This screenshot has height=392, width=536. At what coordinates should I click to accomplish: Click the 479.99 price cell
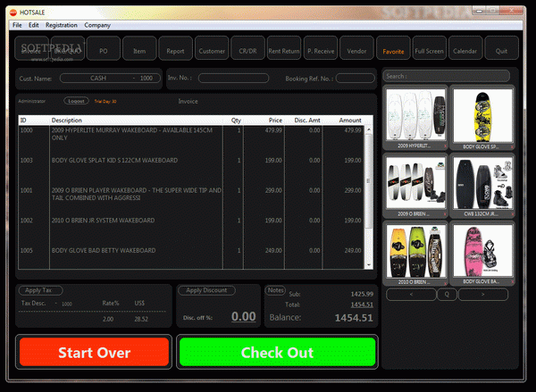(273, 130)
